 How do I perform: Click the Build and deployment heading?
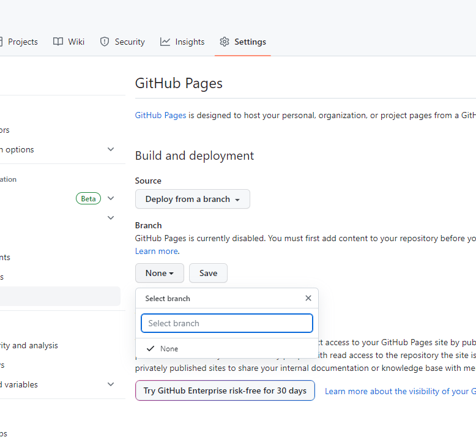[195, 156]
